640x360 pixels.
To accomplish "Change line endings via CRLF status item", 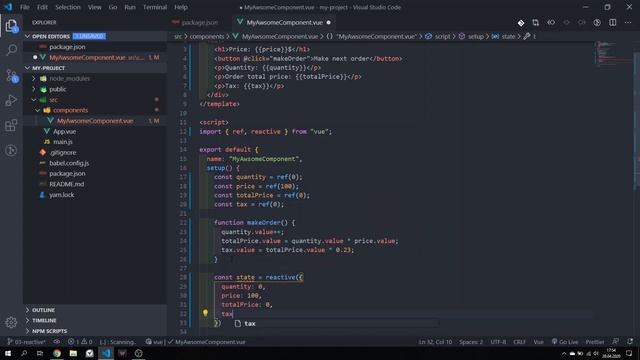I will (x=519, y=342).
